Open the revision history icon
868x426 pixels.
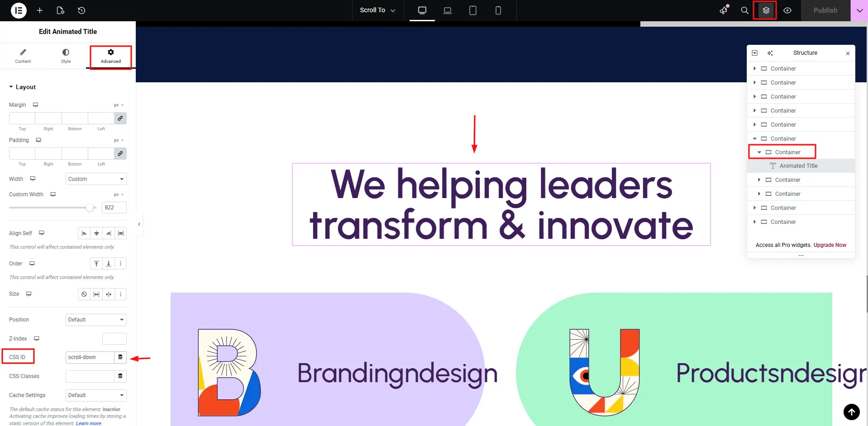click(x=81, y=10)
